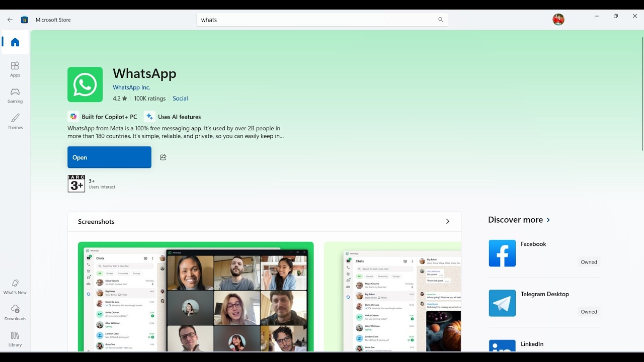
Task: Go back with the back arrow
Action: pos(10,20)
